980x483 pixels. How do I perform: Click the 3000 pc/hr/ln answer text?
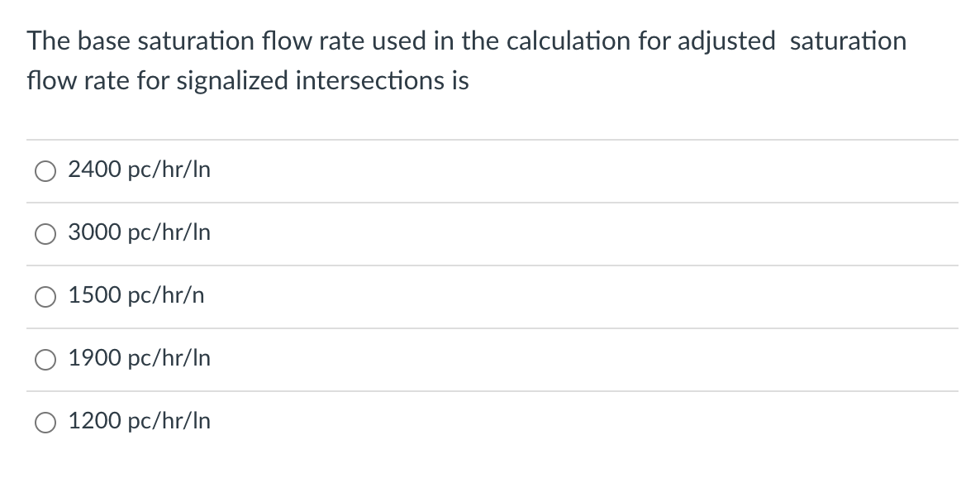tap(139, 233)
